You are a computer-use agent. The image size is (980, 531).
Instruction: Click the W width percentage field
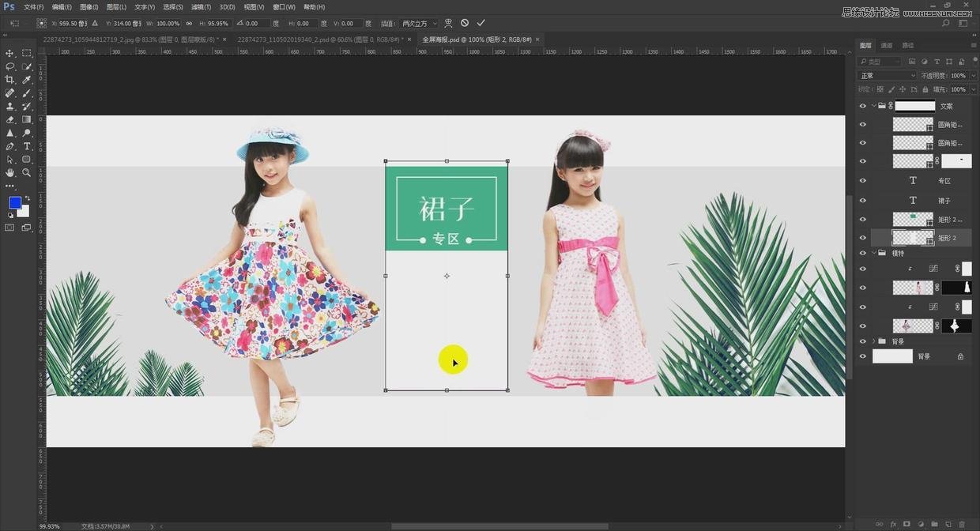[167, 24]
